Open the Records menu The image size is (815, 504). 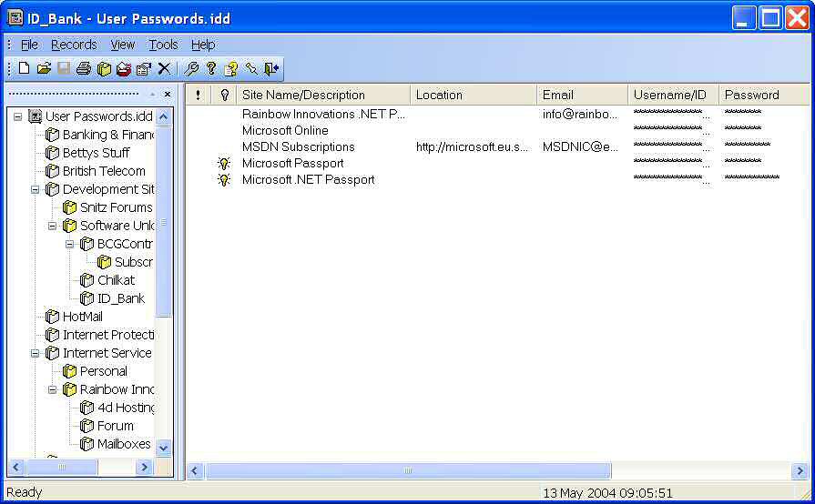click(x=74, y=45)
